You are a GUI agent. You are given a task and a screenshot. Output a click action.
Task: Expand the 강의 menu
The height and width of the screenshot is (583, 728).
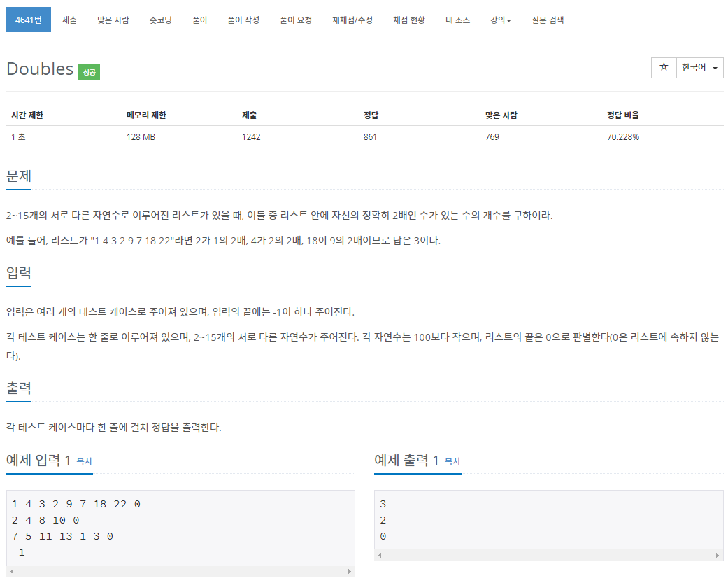[499, 20]
